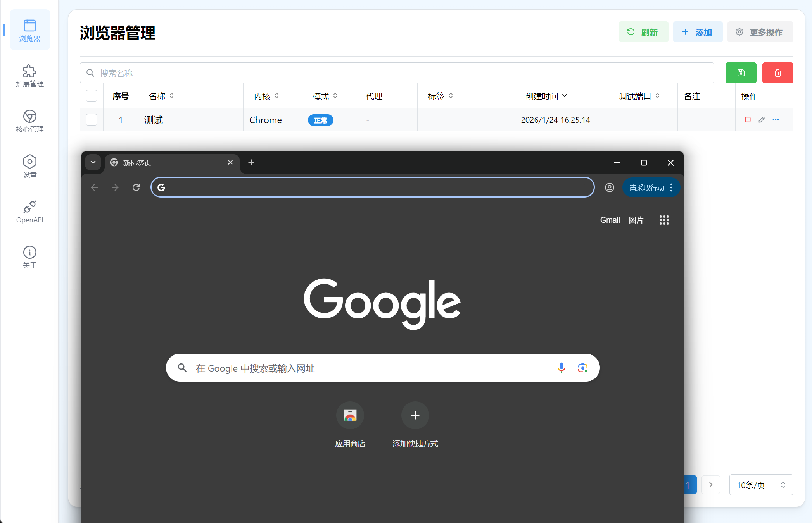Viewport: 812px width, 523px height.
Task: Open 设置 in the sidebar
Action: point(30,166)
